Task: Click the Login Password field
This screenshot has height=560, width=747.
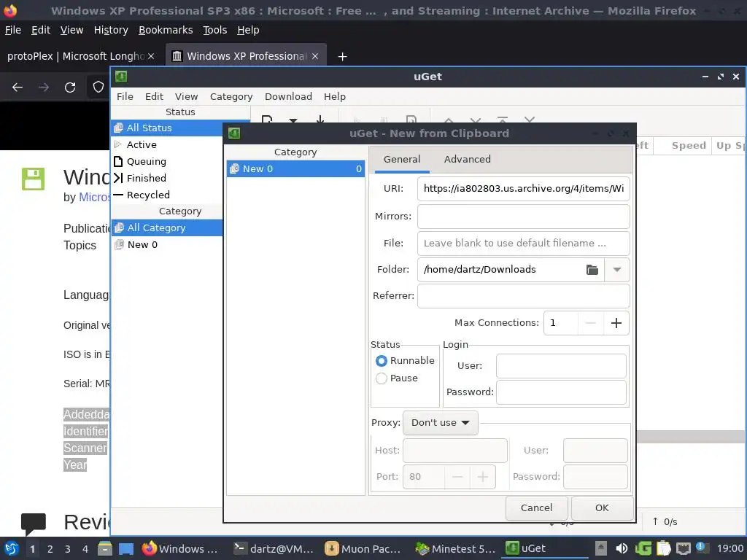Action: click(561, 392)
